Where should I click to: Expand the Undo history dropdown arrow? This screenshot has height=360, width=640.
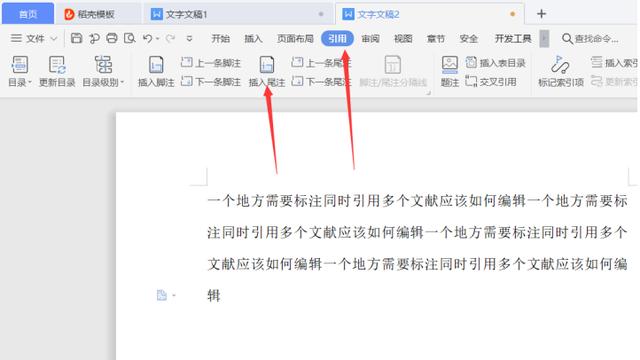tap(158, 39)
